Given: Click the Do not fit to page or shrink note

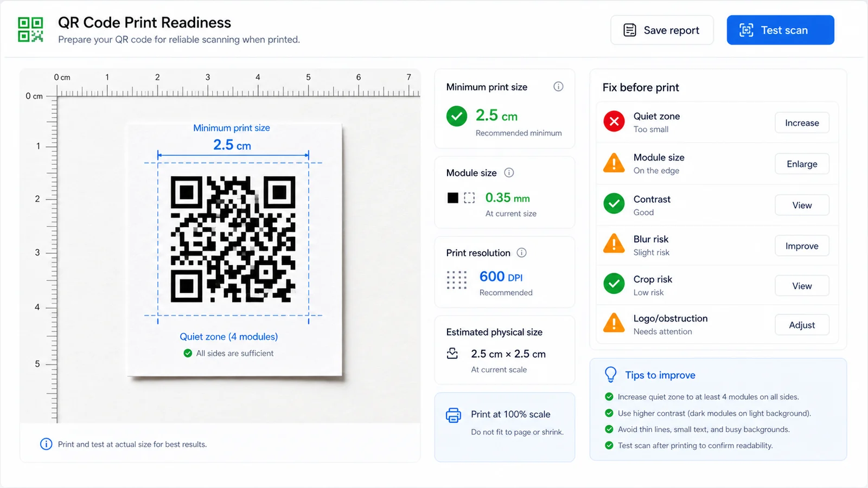Looking at the screenshot, I should (517, 432).
